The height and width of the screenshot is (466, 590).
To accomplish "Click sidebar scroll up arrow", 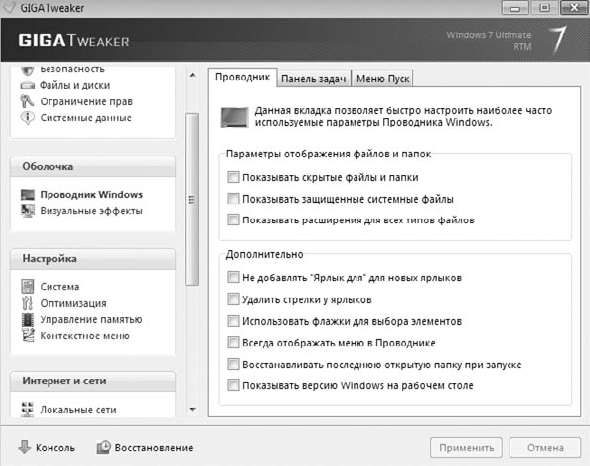I will coord(192,76).
